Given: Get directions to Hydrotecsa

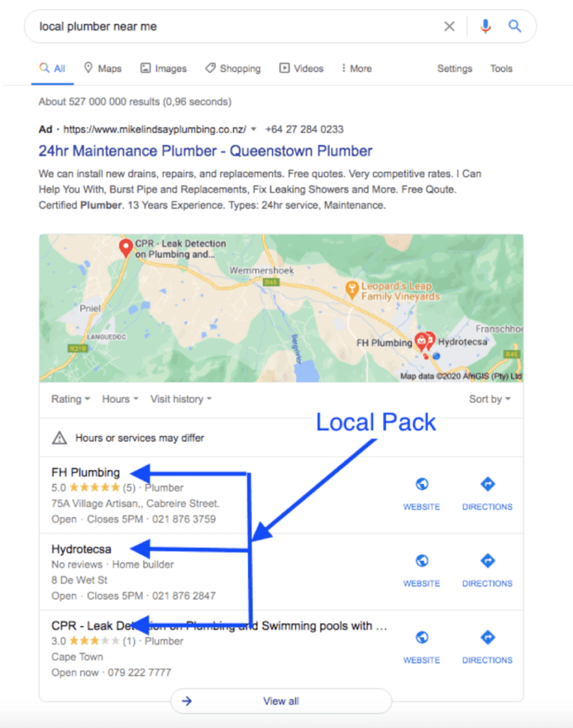Looking at the screenshot, I should click(x=488, y=560).
